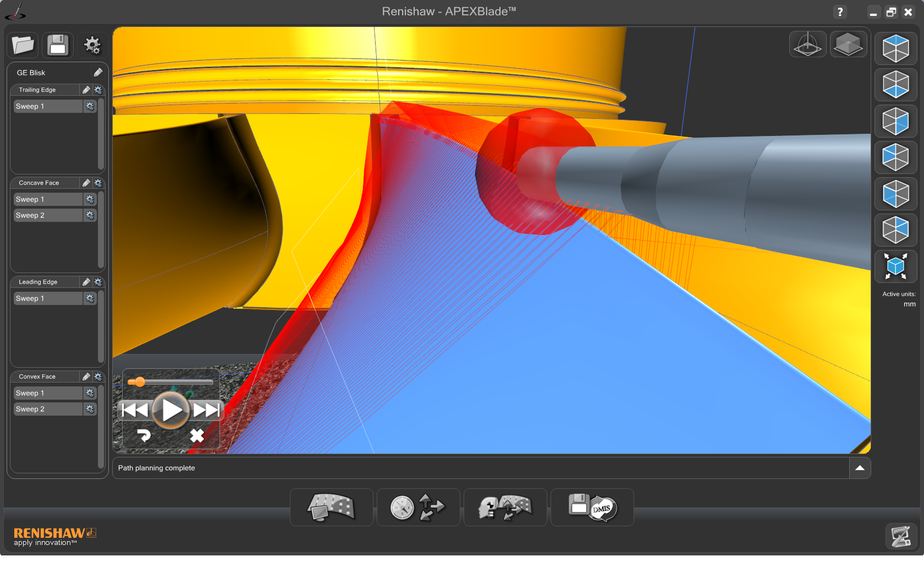Skip to end of simulation
Image resolution: width=924 pixels, height=578 pixels.
(x=206, y=410)
